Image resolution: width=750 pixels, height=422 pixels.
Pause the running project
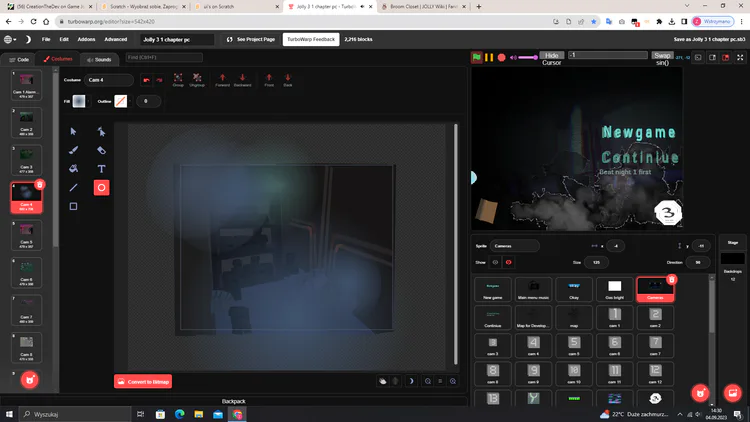point(489,57)
